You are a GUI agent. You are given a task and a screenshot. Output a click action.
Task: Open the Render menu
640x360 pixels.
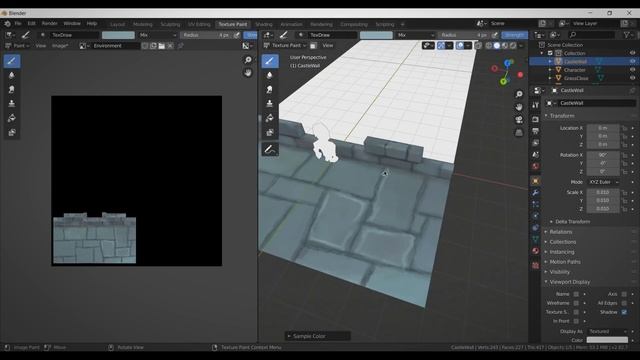tap(49, 24)
